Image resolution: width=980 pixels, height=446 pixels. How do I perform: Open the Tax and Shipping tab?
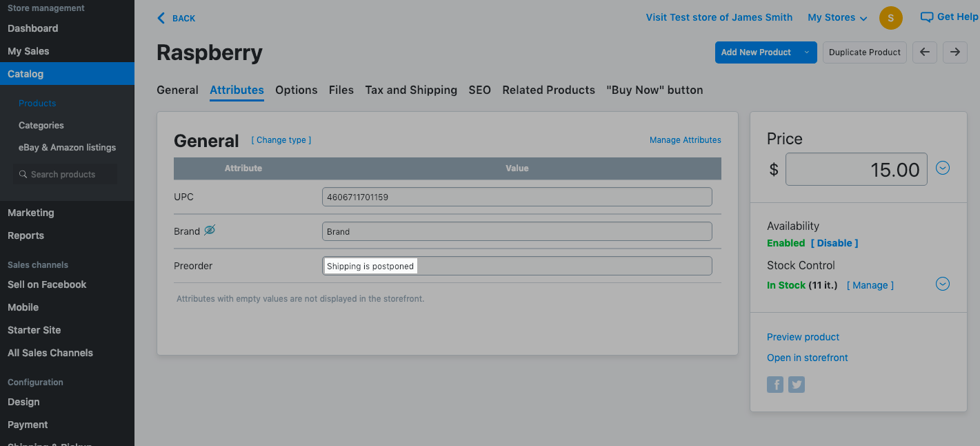(x=411, y=90)
